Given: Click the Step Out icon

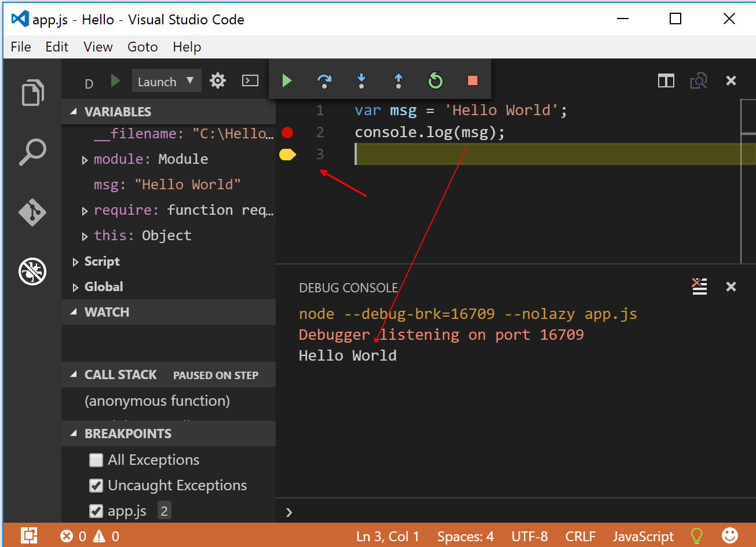Looking at the screenshot, I should pos(398,80).
